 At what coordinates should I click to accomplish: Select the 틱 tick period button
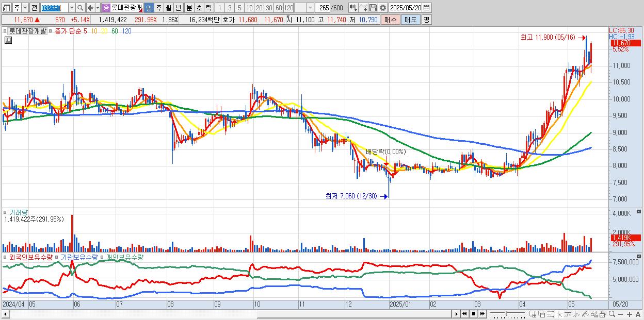[x=208, y=8]
